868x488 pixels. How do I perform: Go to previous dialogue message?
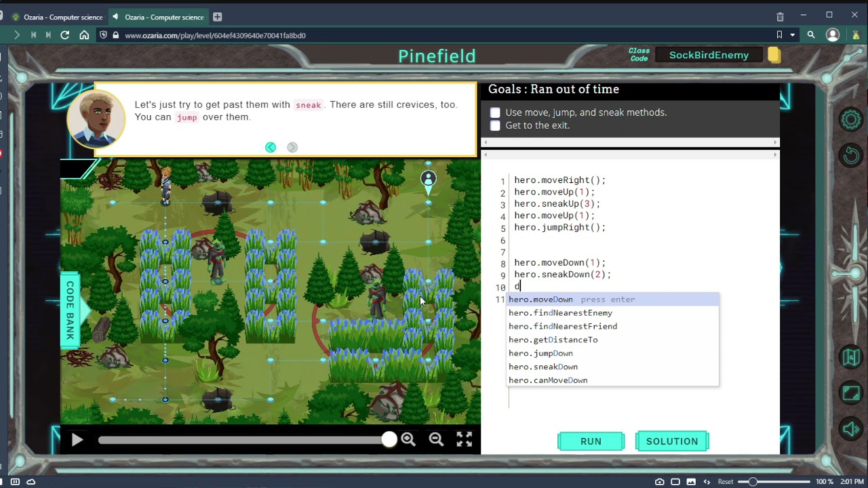[271, 147]
